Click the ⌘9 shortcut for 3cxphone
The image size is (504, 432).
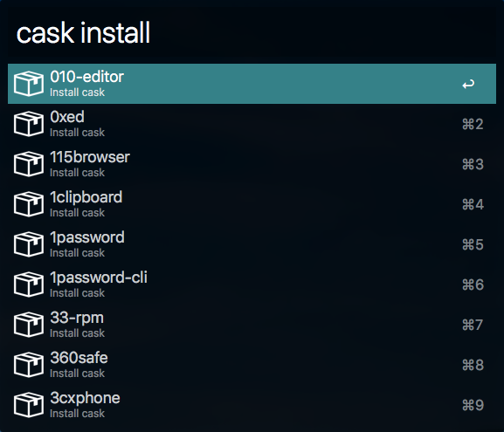473,405
